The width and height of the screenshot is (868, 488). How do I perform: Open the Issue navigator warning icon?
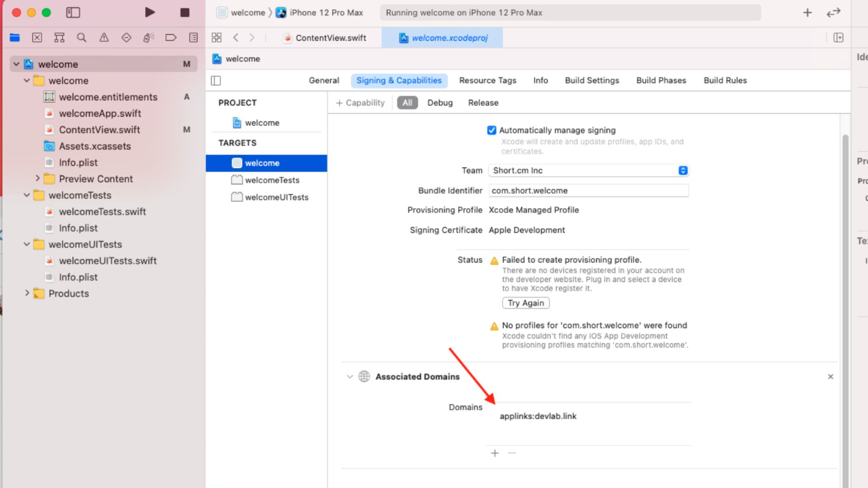pyautogui.click(x=104, y=37)
